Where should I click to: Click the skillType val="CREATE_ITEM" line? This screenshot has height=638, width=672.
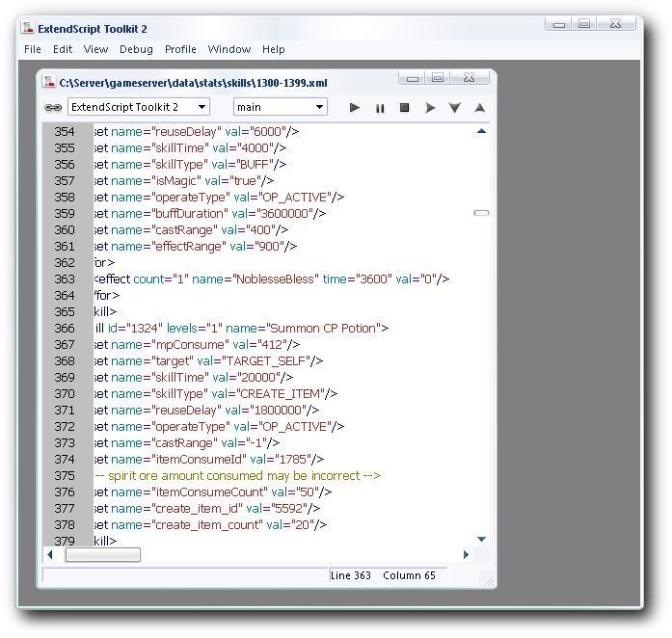tap(216, 394)
